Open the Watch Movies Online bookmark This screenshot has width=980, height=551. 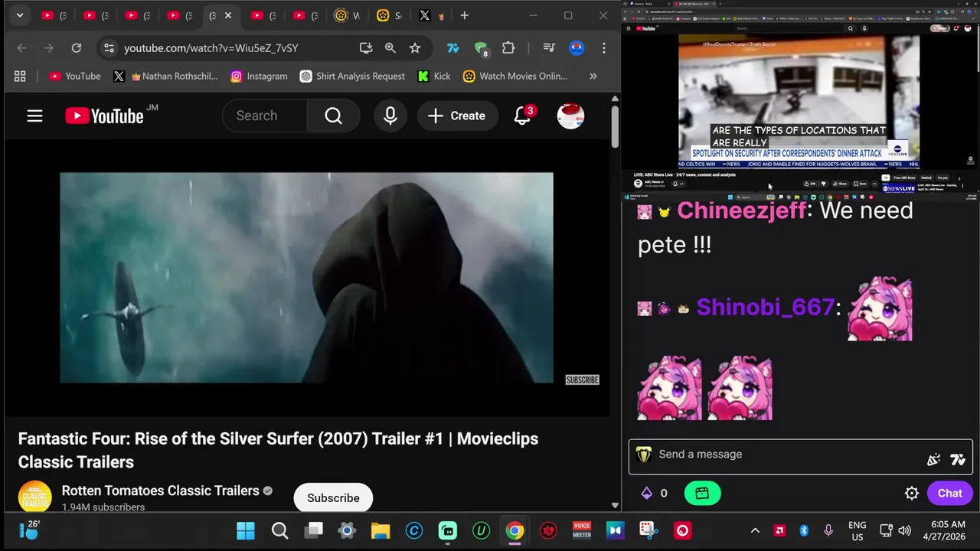(514, 76)
